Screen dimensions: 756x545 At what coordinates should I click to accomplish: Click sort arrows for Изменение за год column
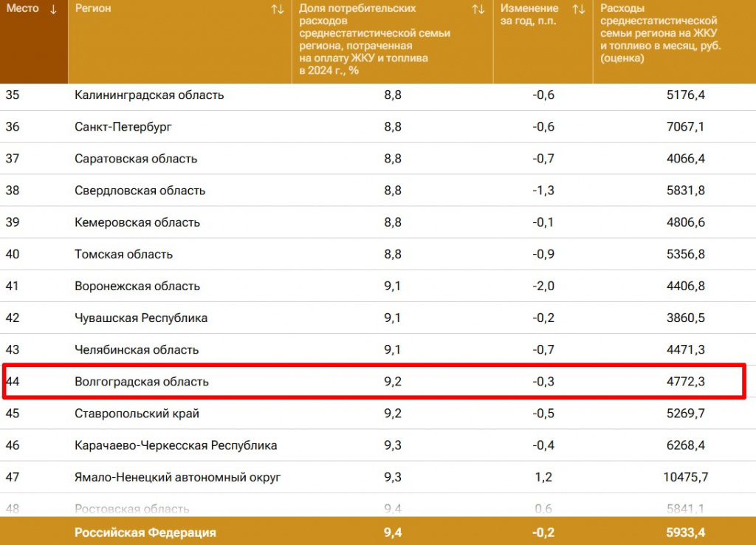click(x=579, y=9)
